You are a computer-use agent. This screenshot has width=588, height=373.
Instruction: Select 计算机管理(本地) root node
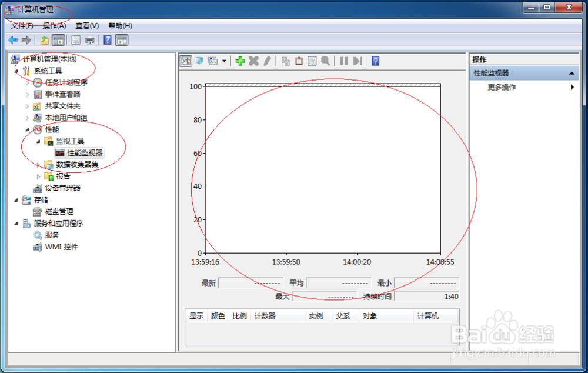click(x=49, y=59)
